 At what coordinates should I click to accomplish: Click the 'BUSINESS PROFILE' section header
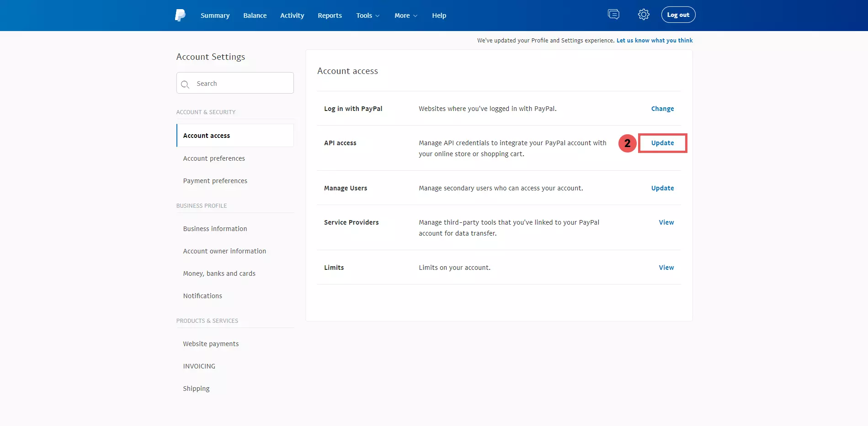pyautogui.click(x=202, y=205)
